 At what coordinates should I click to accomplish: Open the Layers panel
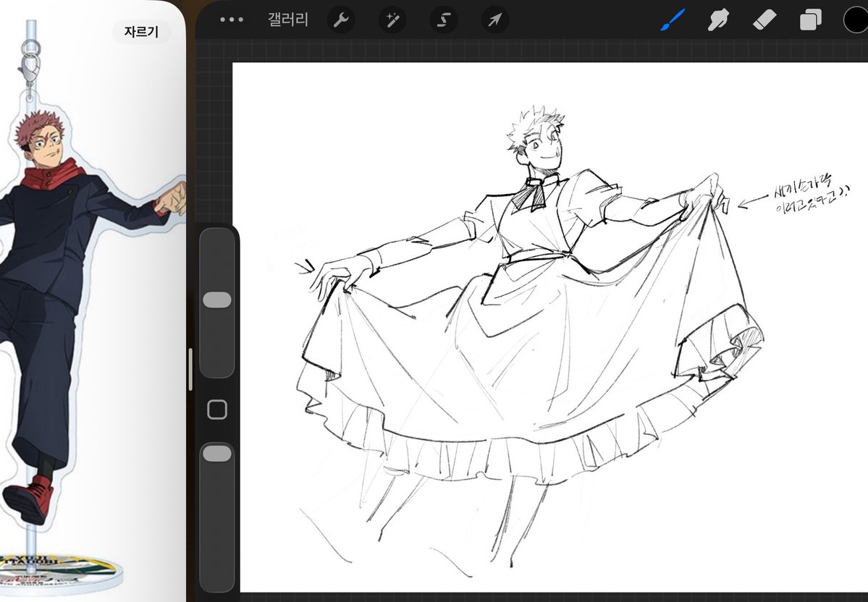point(810,20)
